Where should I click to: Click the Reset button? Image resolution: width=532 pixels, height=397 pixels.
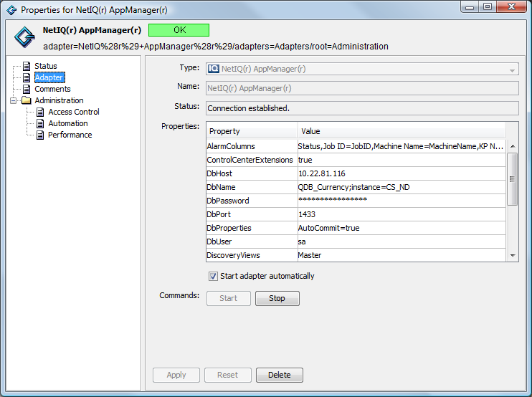click(x=228, y=375)
